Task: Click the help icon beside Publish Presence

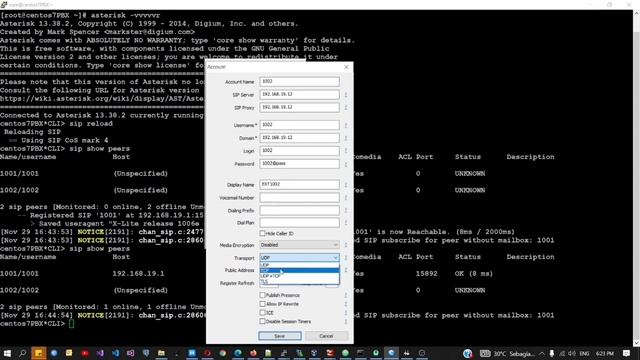Action: click(346, 295)
